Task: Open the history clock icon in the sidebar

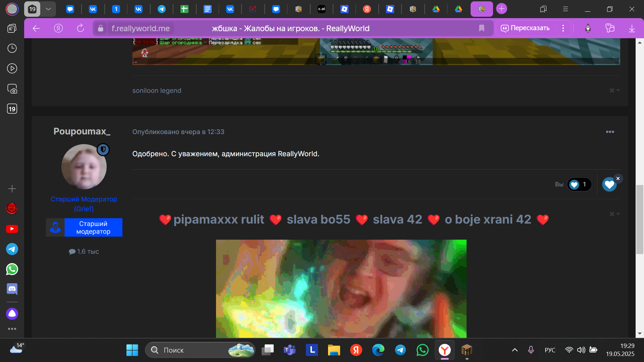Action: point(12,48)
